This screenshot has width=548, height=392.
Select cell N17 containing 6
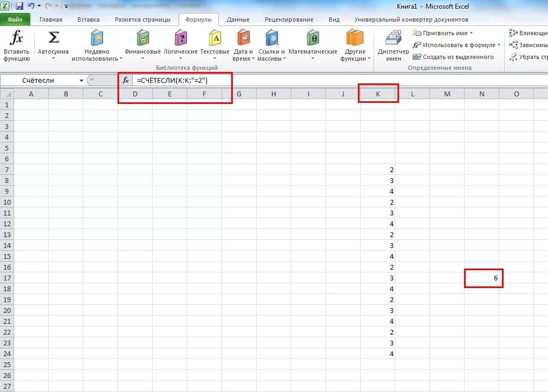[481, 278]
